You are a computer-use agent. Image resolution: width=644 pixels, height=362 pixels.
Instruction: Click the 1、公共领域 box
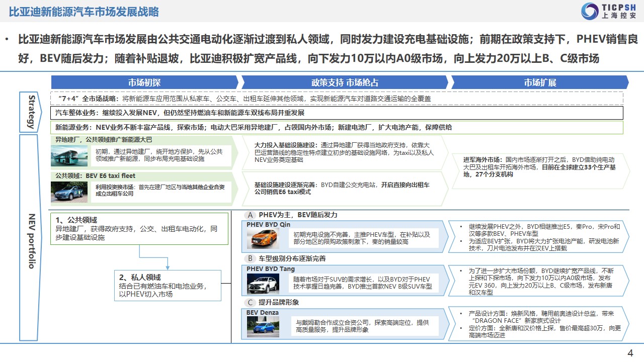coord(139,229)
